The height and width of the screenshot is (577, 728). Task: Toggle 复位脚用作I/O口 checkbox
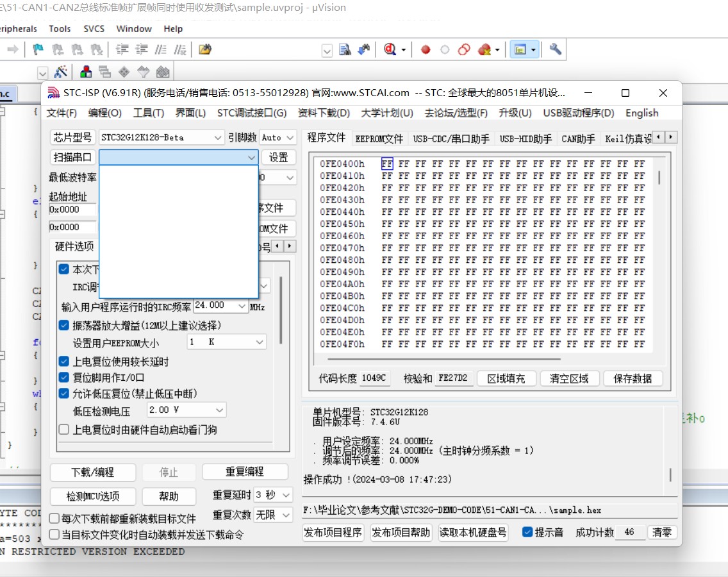point(64,377)
